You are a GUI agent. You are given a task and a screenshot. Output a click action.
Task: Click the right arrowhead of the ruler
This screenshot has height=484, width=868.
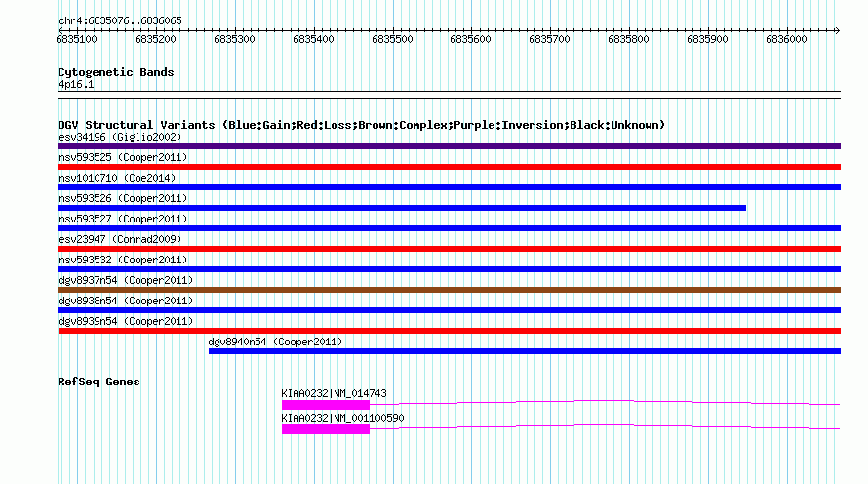pyautogui.click(x=838, y=31)
